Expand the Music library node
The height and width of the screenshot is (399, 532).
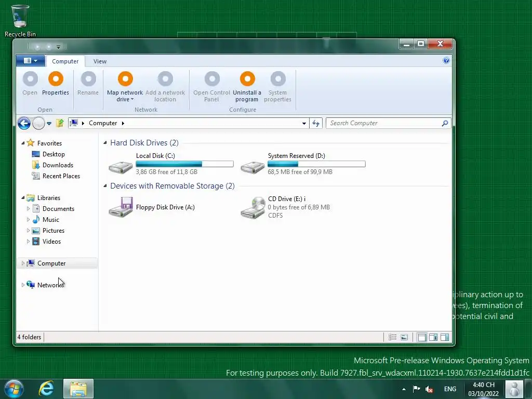pyautogui.click(x=28, y=220)
